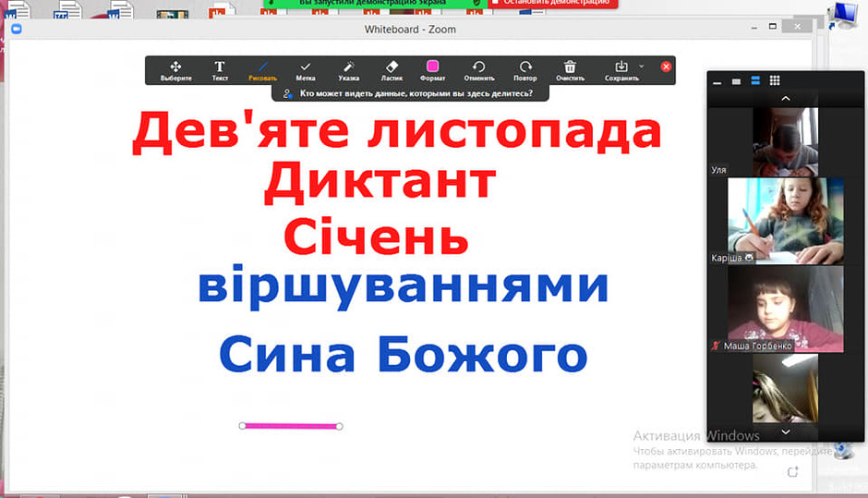Screen dimensions: 868x498
Task: Close the whiteboard annotation toolbar
Action: tap(666, 67)
